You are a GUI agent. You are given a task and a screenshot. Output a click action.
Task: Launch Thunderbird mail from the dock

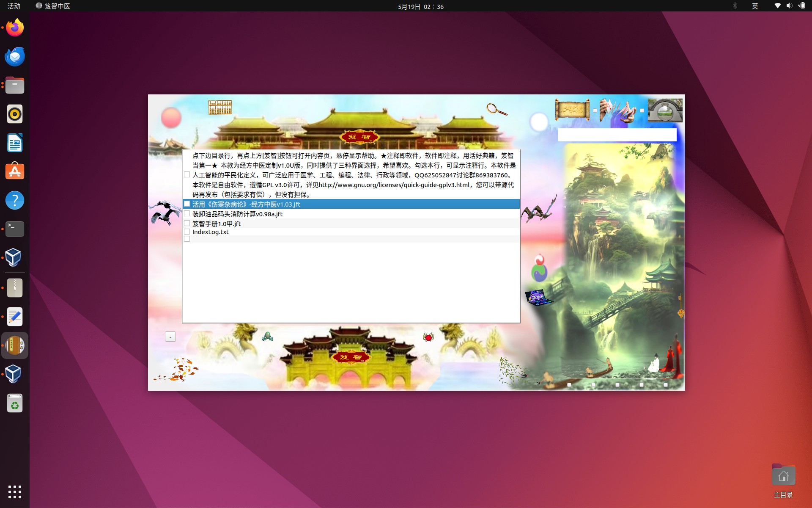[x=15, y=56]
